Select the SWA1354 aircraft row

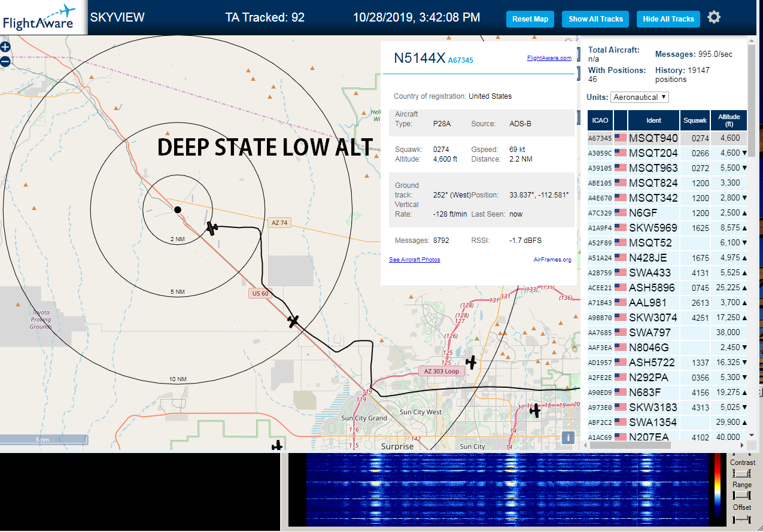pos(667,422)
